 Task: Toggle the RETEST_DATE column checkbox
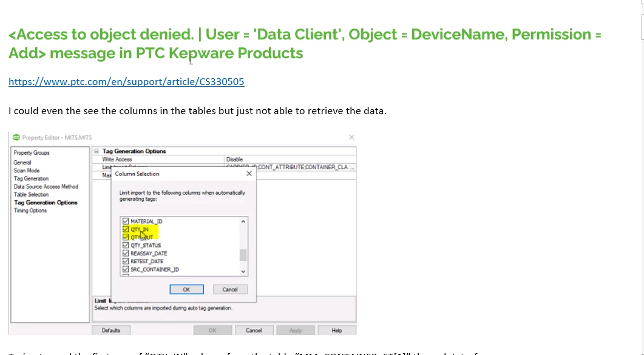point(126,262)
